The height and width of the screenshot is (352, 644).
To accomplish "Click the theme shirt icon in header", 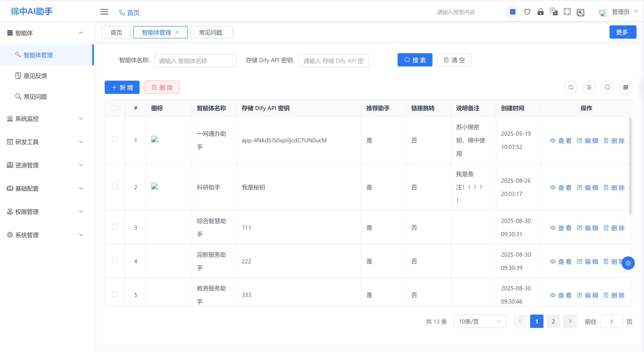I will click(527, 12).
